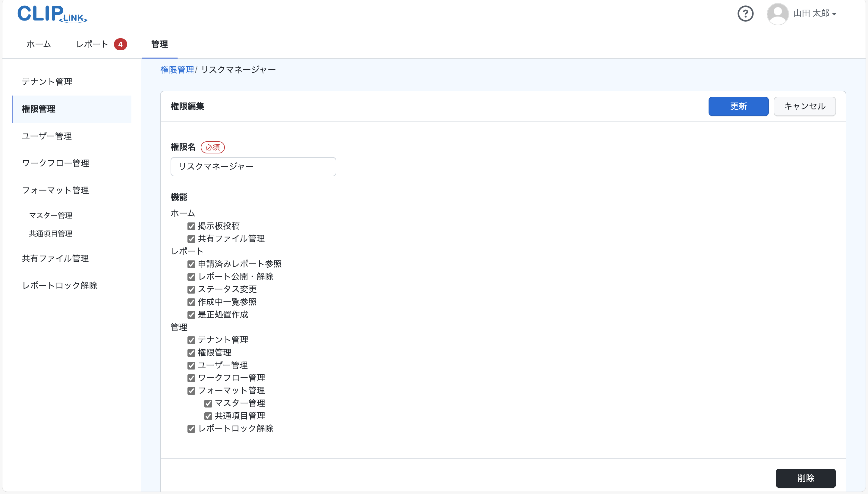Uncheck 掲示板投稿 under ホーム
Image resolution: width=868 pixels, height=494 pixels.
(x=192, y=226)
